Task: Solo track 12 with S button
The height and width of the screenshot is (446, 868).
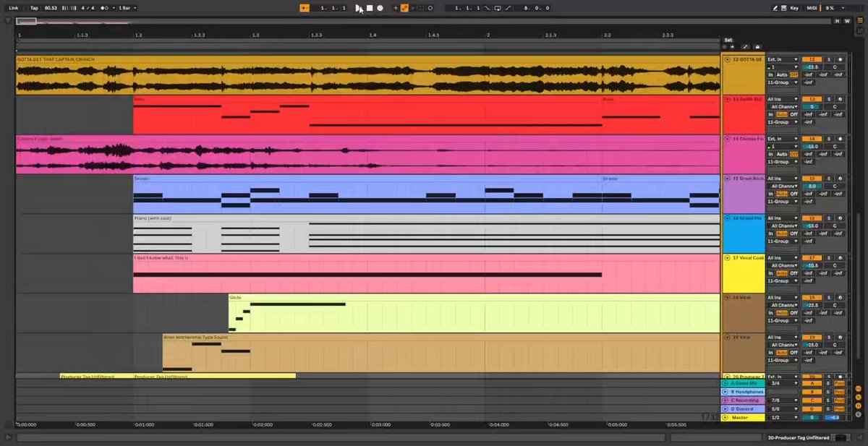Action: tap(829, 59)
